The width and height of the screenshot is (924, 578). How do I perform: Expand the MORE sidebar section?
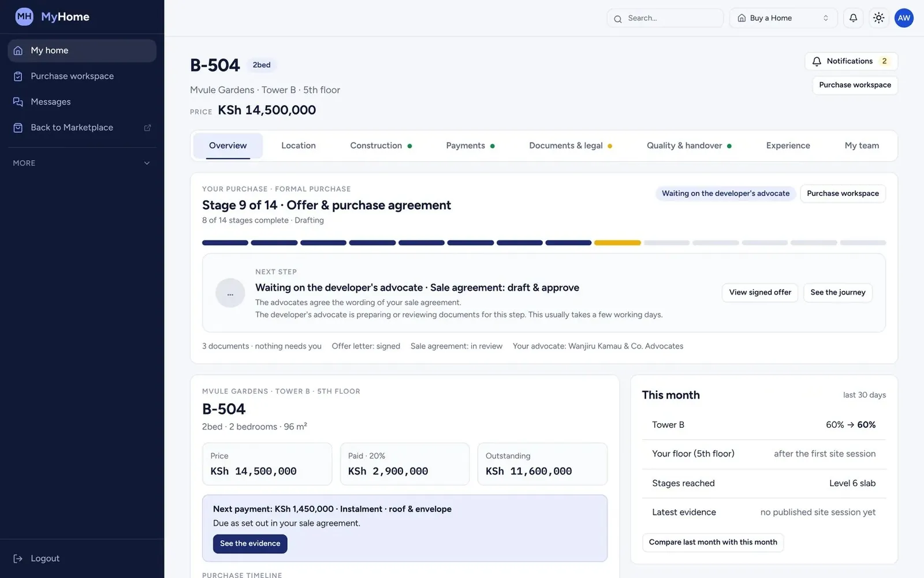[82, 163]
